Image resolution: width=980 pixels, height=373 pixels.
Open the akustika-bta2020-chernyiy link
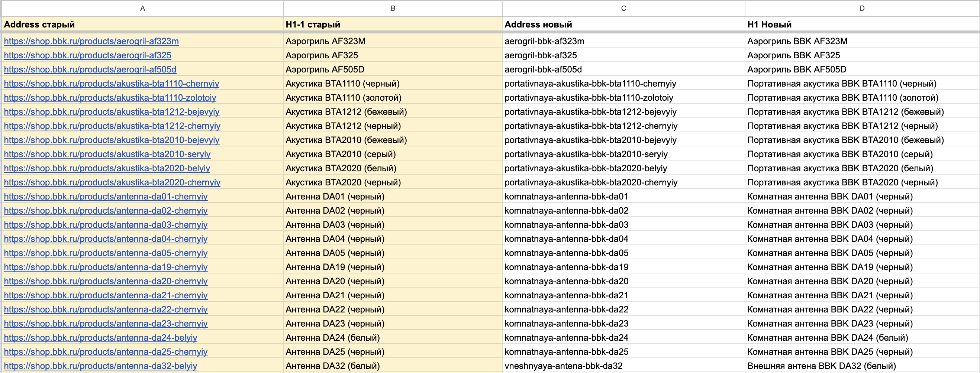[x=112, y=182]
